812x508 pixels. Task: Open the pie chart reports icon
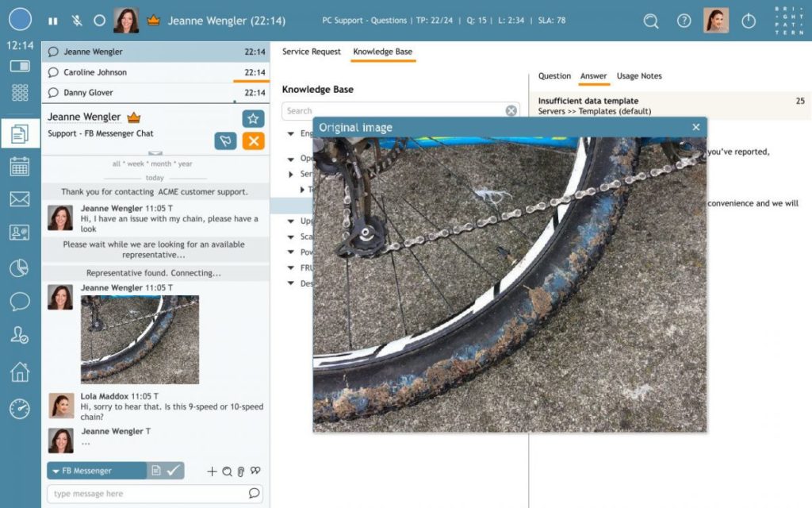(20, 268)
